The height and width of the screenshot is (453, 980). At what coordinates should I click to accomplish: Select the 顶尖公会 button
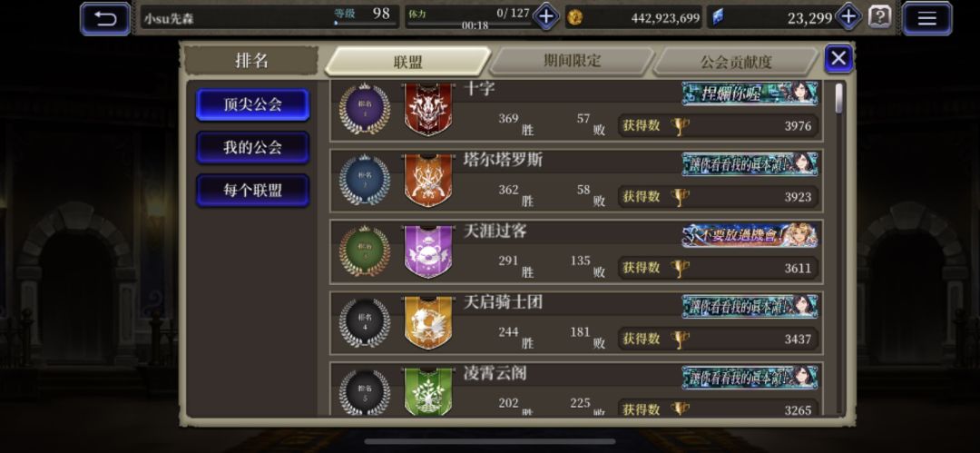click(x=252, y=104)
